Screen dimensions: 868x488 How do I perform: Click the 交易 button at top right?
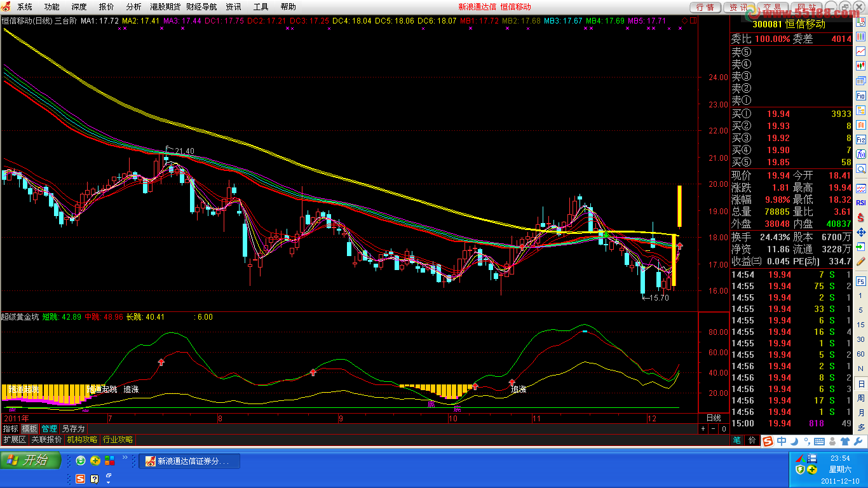[x=772, y=8]
